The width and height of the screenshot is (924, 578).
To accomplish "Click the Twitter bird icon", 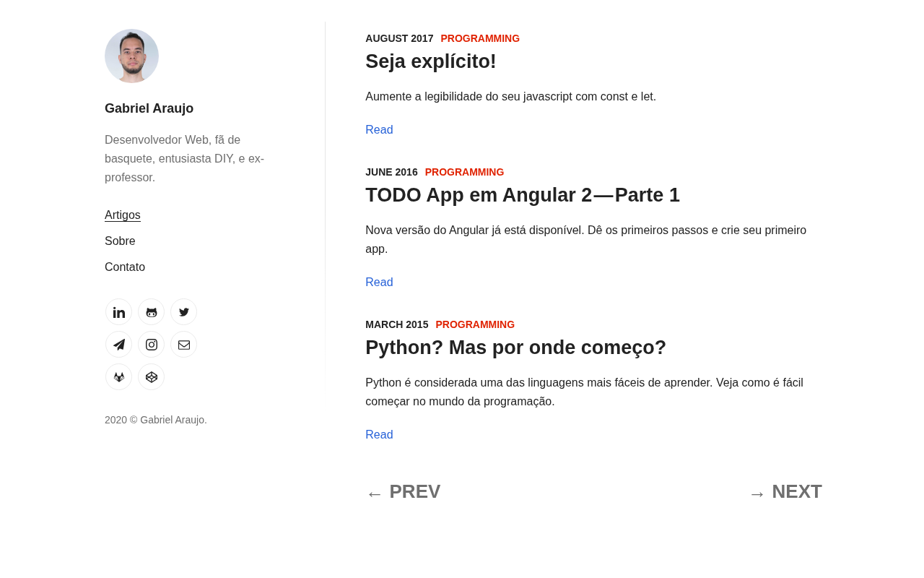I will click(184, 312).
